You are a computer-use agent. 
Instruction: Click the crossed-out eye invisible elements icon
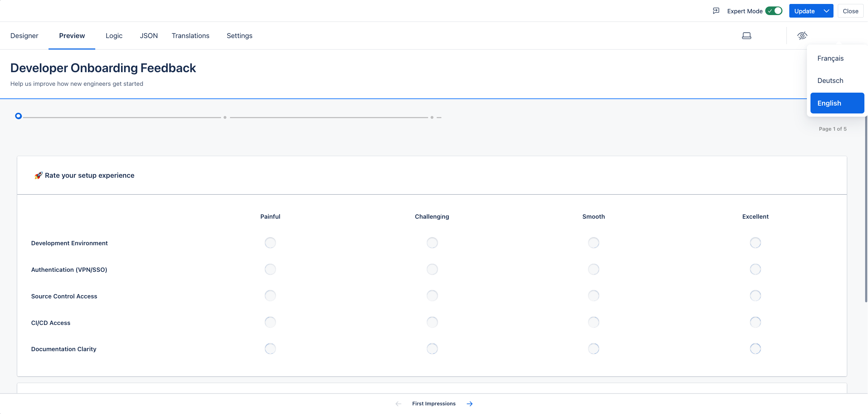click(x=802, y=36)
